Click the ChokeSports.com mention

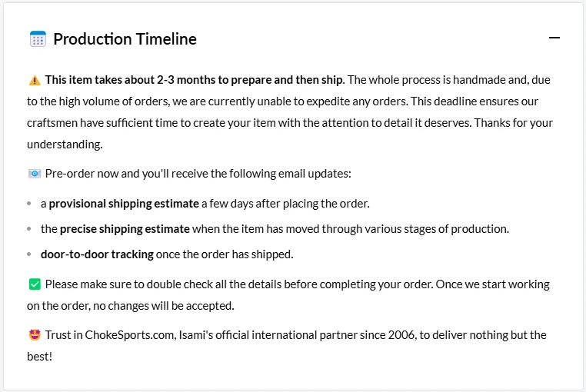pyautogui.click(x=129, y=335)
